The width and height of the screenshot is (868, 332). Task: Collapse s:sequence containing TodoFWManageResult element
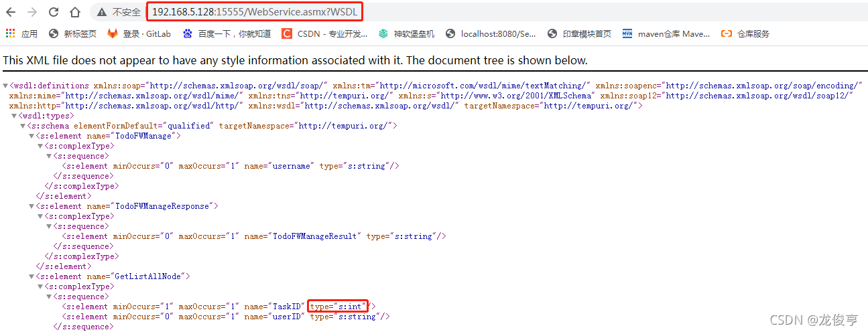point(49,226)
